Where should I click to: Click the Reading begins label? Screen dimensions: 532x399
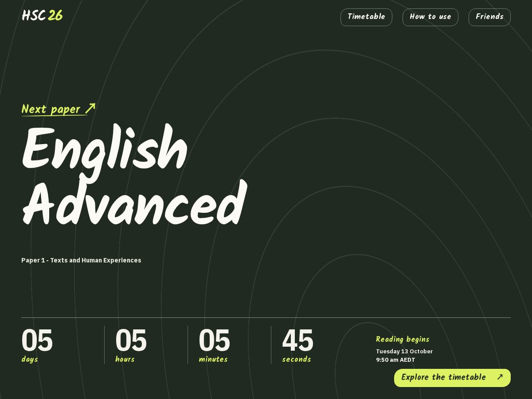(x=403, y=340)
